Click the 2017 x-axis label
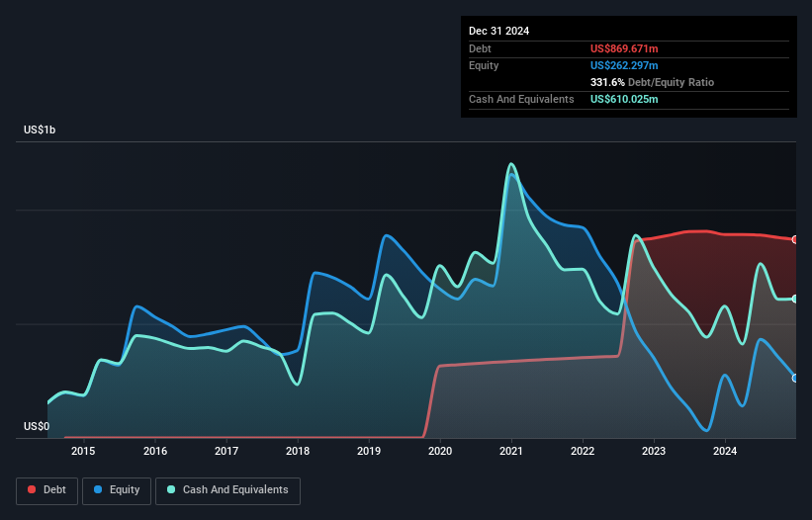The image size is (812, 520). pyautogui.click(x=226, y=451)
